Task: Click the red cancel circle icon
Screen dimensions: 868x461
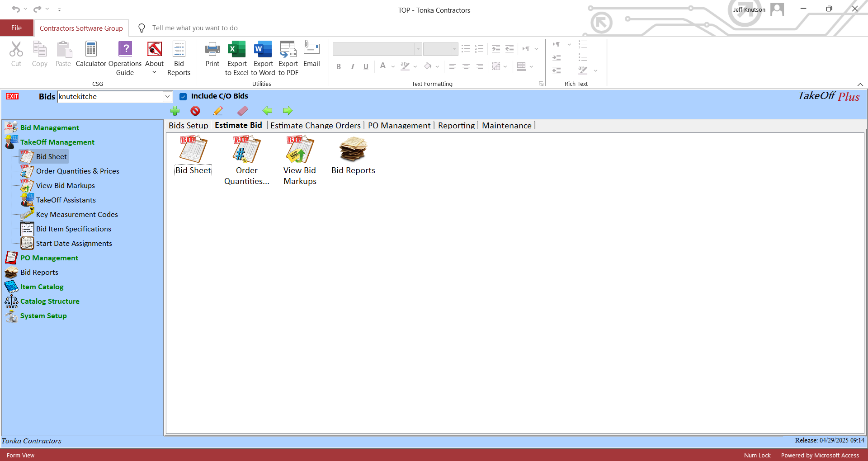Action: pyautogui.click(x=195, y=111)
